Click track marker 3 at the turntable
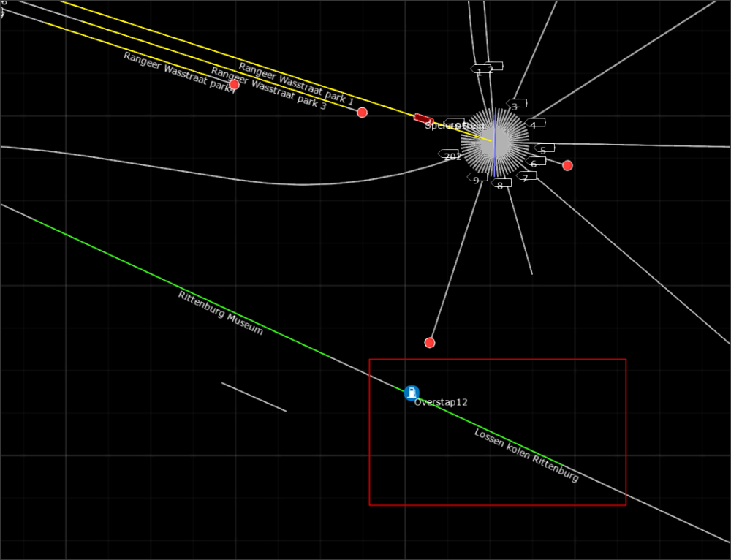 pos(515,105)
